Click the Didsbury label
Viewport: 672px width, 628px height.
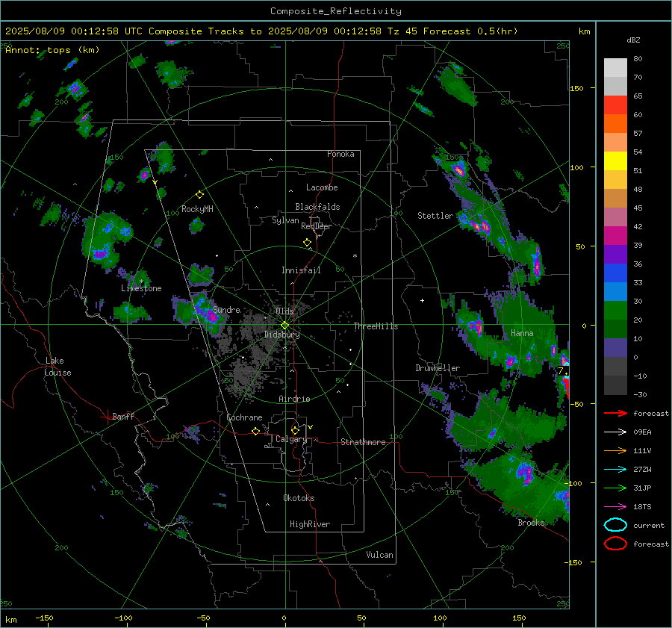(281, 335)
